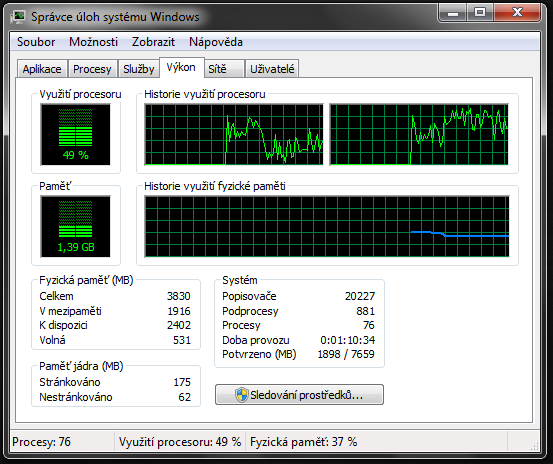
Task: Switch to the Procesy tab
Action: [92, 69]
